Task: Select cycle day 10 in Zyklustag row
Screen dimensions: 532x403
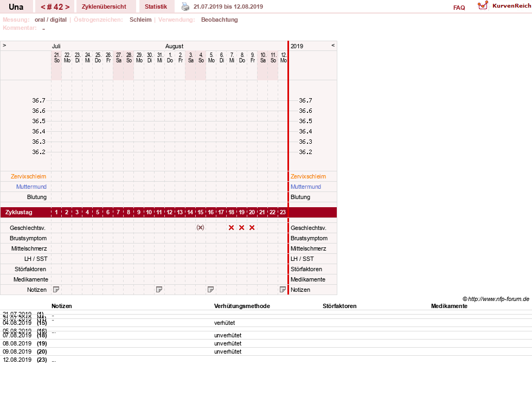Action: 149,212
